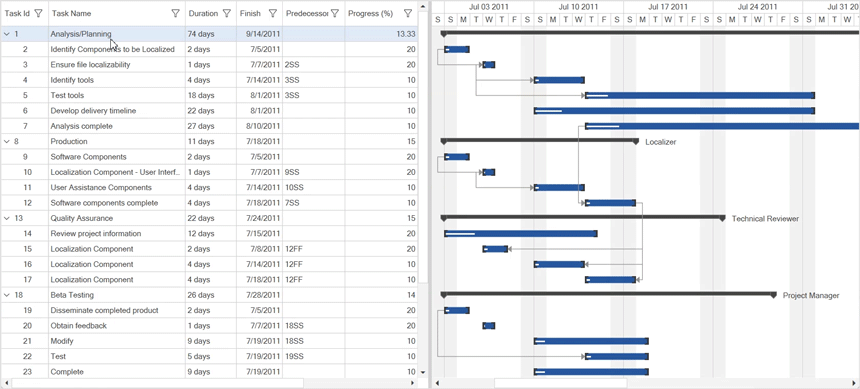Open the Task Id column filter
Screen dimensions: 860x389
click(x=38, y=13)
